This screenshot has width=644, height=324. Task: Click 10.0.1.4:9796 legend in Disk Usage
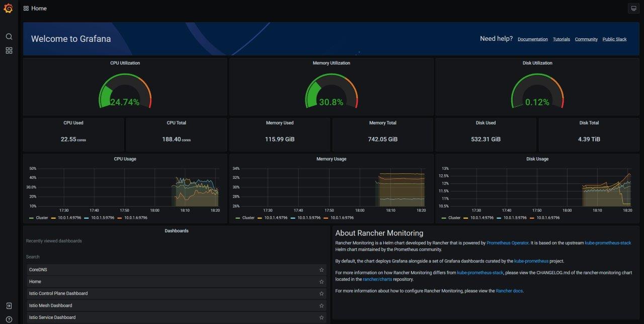pos(481,218)
